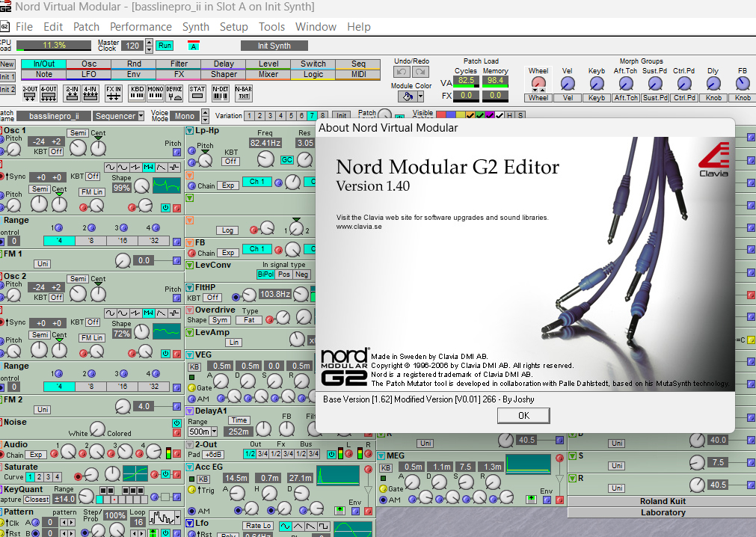Open the DelayA1 Range 500m dropdown
Viewport: 756px width, 537px height.
click(214, 432)
